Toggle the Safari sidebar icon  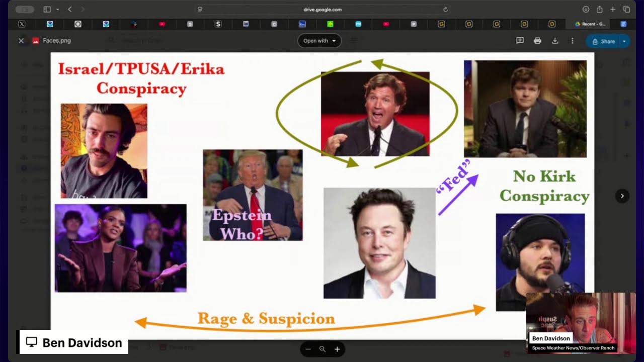pos(47,10)
